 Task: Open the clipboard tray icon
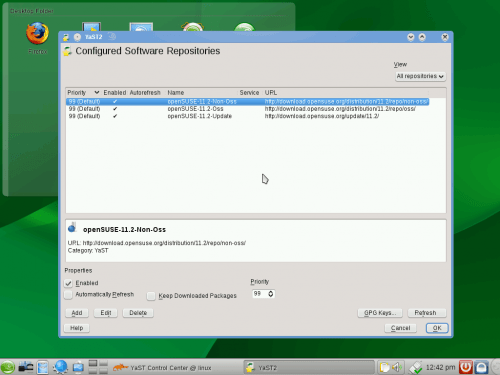tap(384, 367)
